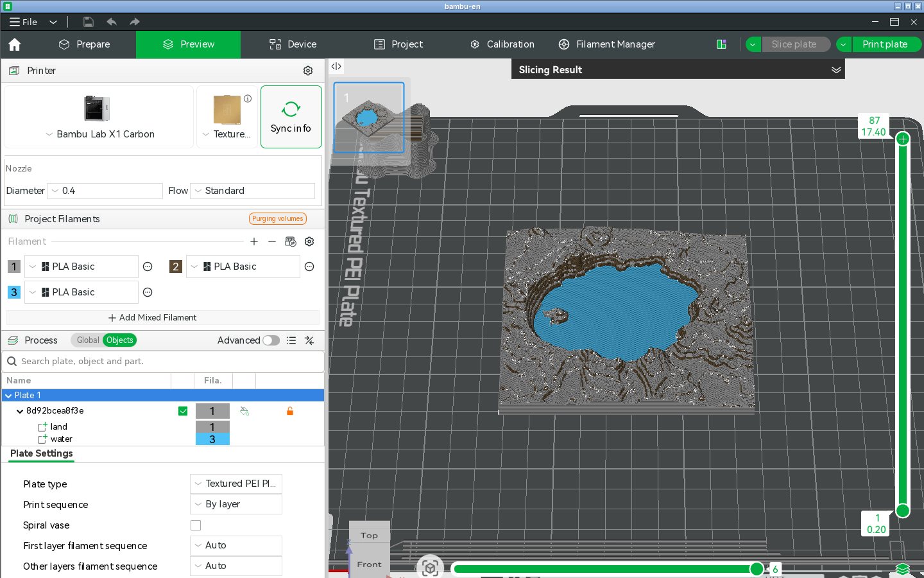
Task: Open the Plate type dropdown
Action: pyautogui.click(x=236, y=484)
